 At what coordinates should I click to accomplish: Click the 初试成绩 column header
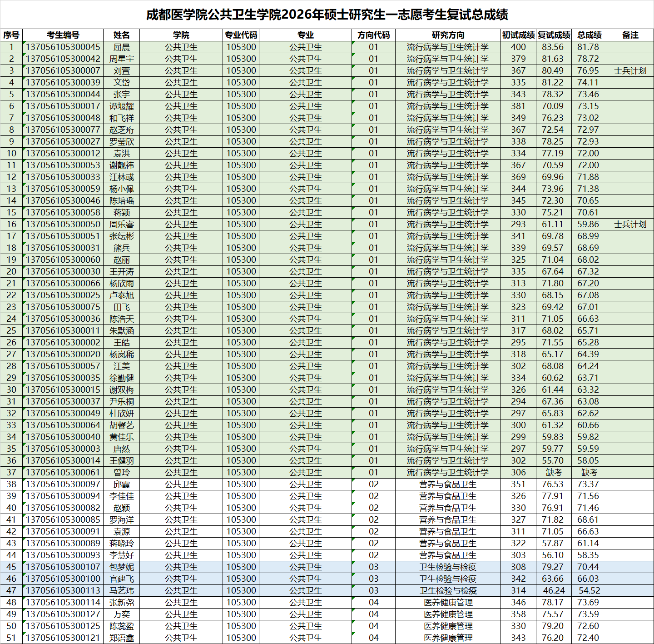pos(518,35)
